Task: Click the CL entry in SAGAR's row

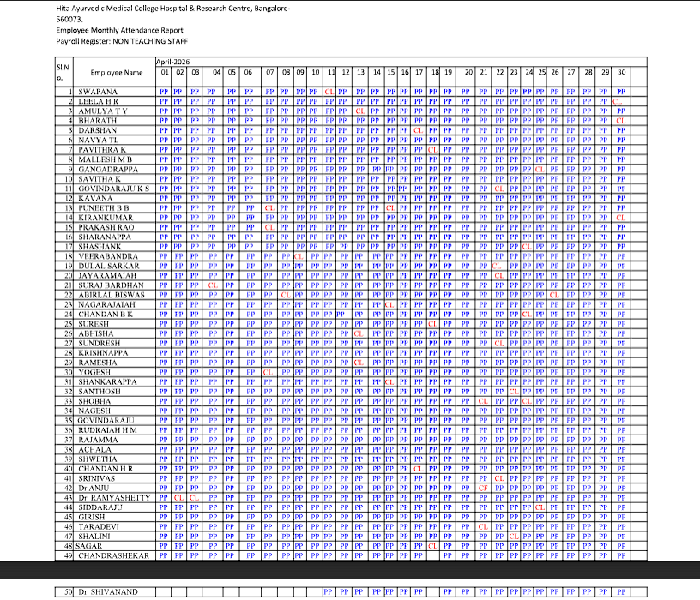Action: (x=432, y=546)
